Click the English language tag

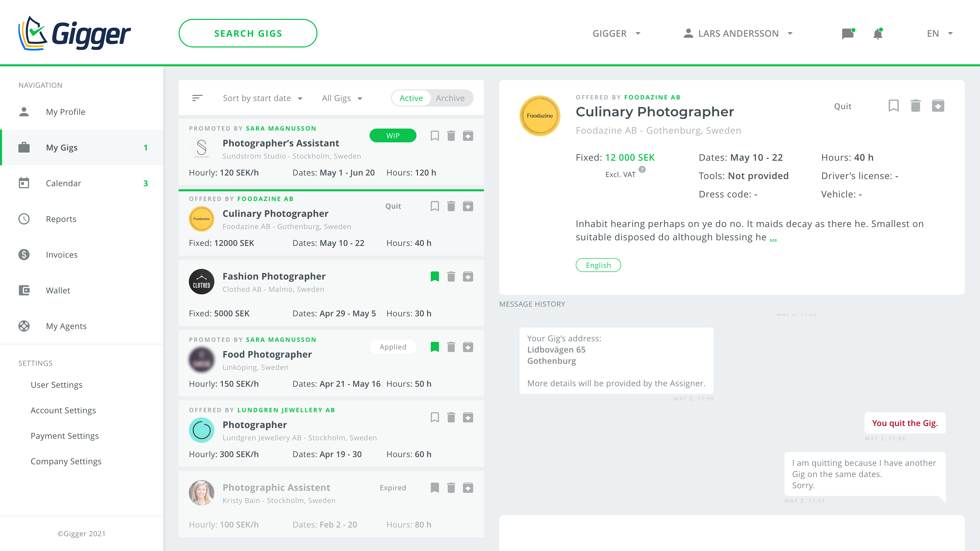coord(598,265)
